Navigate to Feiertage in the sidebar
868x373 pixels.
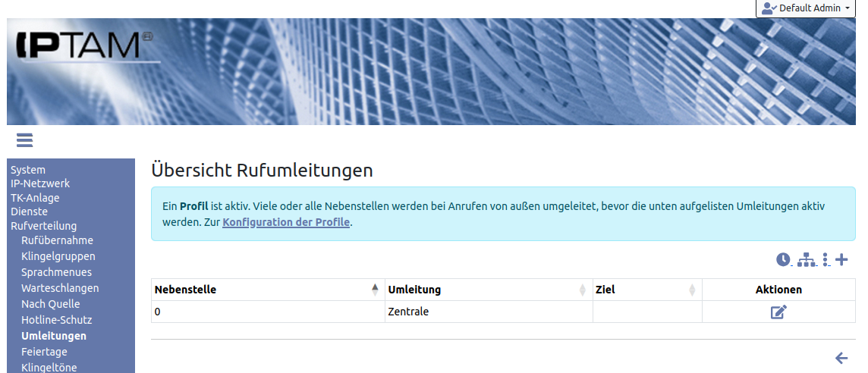44,352
